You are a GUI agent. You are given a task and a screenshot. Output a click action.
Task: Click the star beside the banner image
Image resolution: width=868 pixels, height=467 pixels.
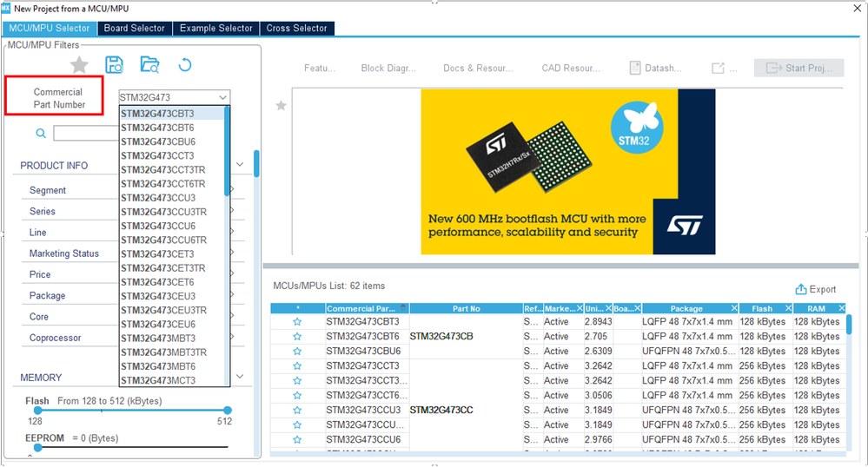(x=282, y=106)
